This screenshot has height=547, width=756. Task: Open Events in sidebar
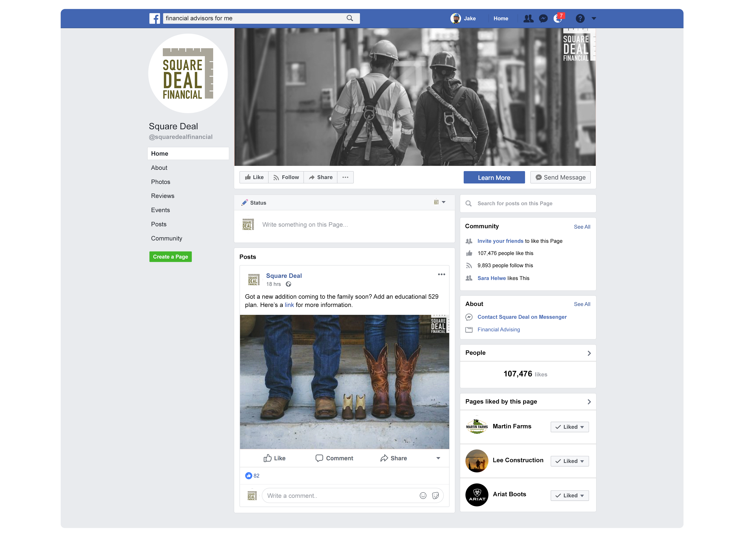pos(160,210)
